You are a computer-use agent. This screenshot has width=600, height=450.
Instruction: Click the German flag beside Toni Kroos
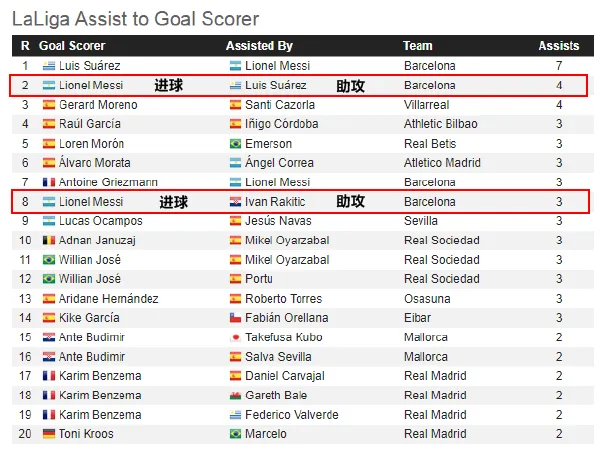click(48, 434)
